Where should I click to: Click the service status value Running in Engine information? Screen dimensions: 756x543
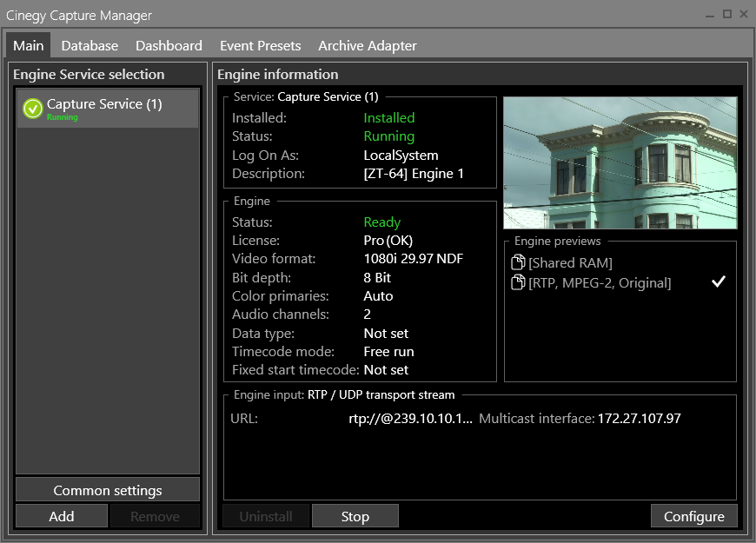pos(389,136)
